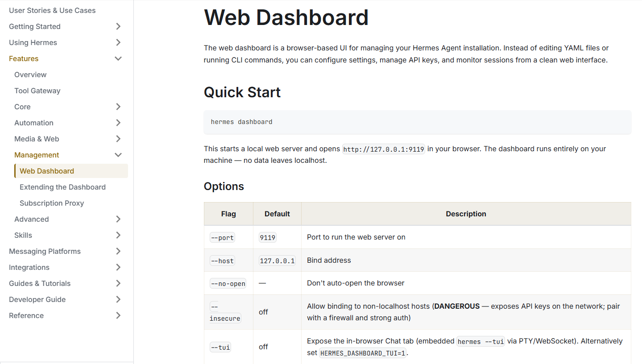Open the Web Dashboard sidebar page
Viewport: 642px width, 364px height.
(71, 171)
